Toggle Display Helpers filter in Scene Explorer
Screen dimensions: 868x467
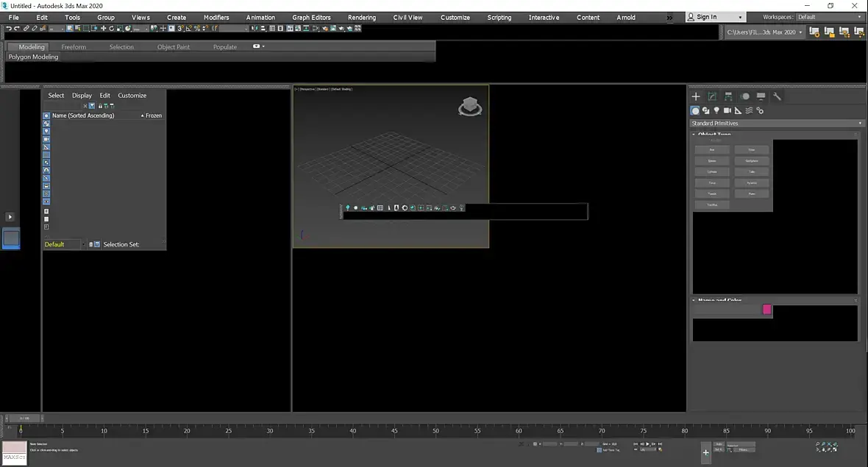46,146
